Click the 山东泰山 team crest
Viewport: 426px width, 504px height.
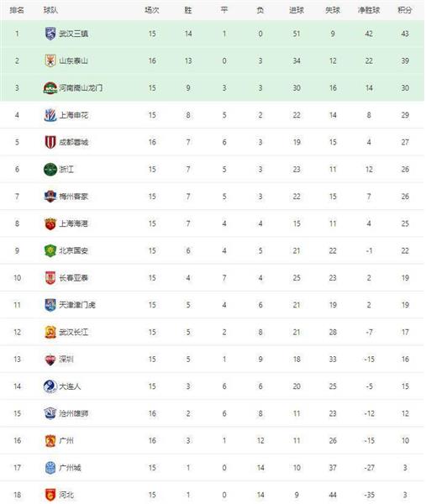(50, 60)
